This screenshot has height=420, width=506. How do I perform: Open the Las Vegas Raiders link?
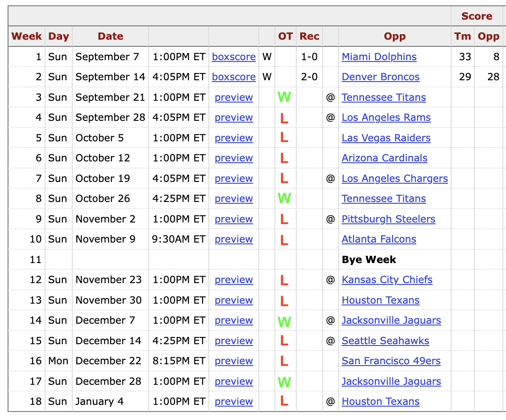point(386,138)
